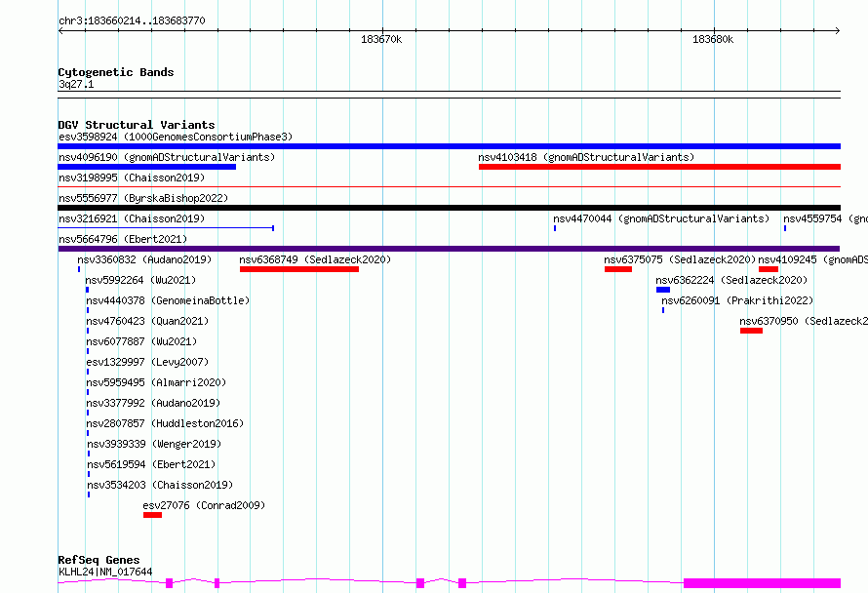Screen dimensions: 868x593
Task: Click the nsv6368749 (Sedlazeck2020) label
Action: [315, 259]
